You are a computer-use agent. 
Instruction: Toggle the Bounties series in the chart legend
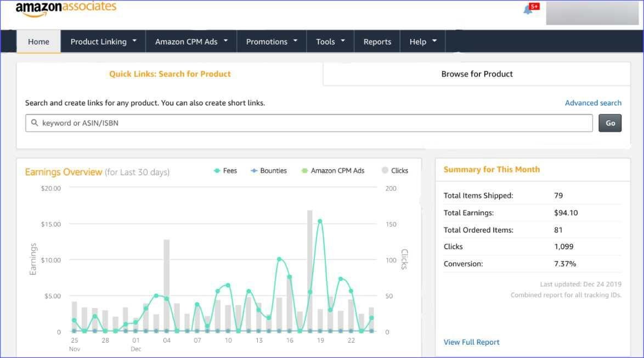tap(268, 170)
